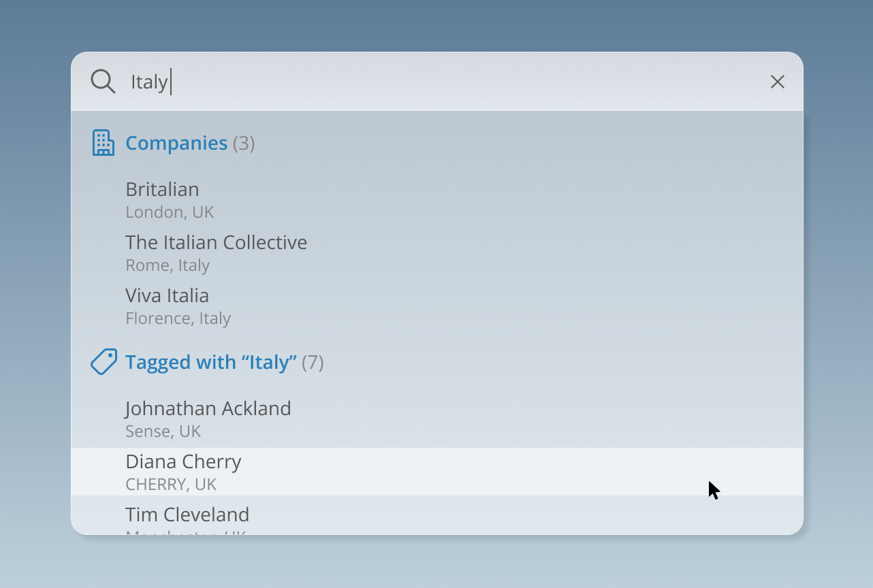Open Tim Cleveland's contact entry

click(187, 514)
